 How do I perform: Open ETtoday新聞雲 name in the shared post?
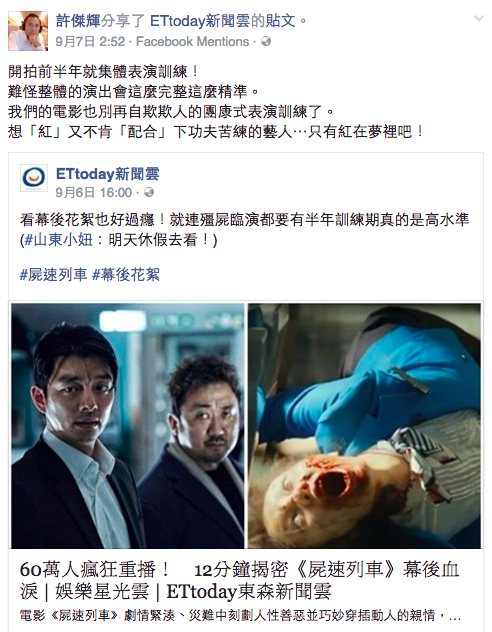108,174
